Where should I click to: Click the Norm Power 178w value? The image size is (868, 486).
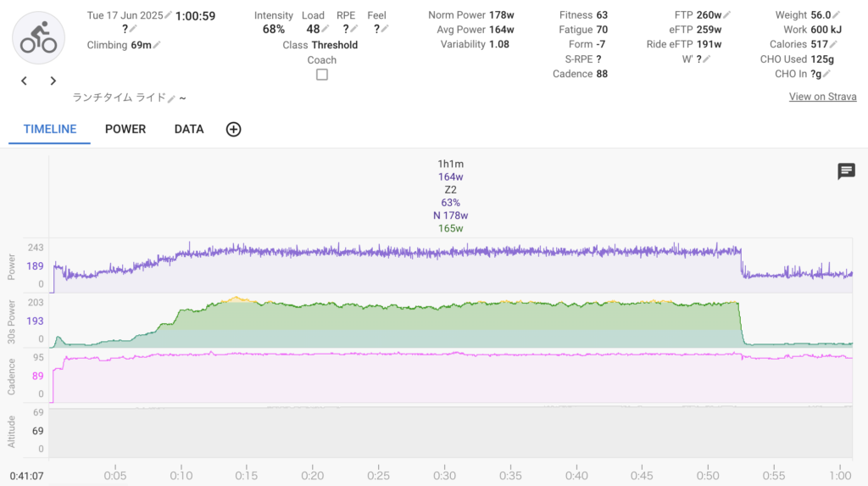pos(502,15)
